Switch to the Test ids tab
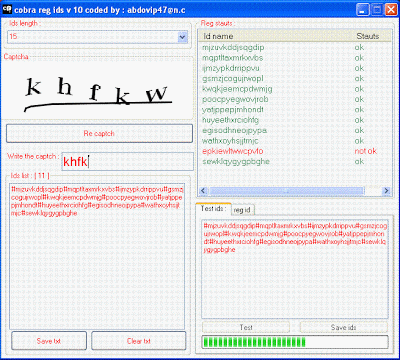Image resolution: width=400 pixels, height=360 pixels. (x=213, y=209)
